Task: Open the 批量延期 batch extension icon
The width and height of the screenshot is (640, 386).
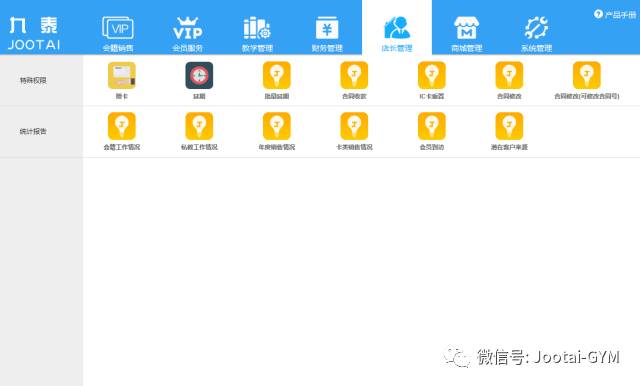Action: [x=277, y=75]
